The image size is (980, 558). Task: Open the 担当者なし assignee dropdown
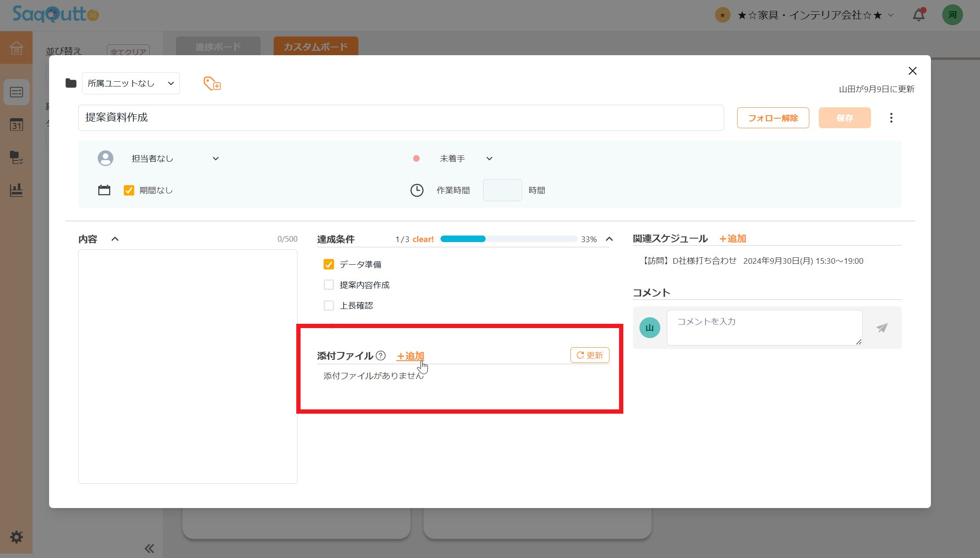175,159
